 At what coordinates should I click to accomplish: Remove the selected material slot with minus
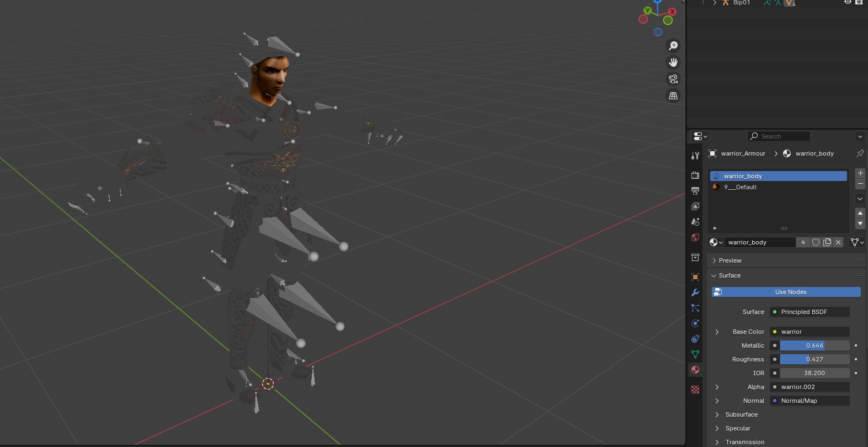click(x=860, y=184)
